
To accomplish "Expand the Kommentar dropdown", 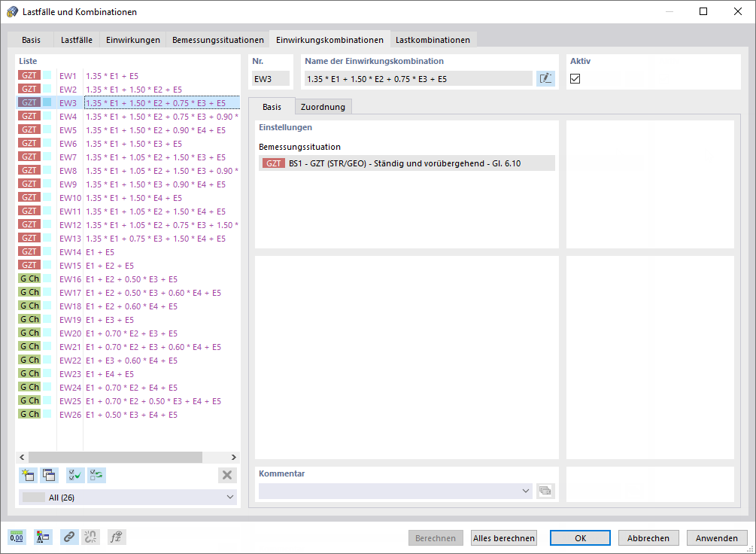I will pos(526,491).
